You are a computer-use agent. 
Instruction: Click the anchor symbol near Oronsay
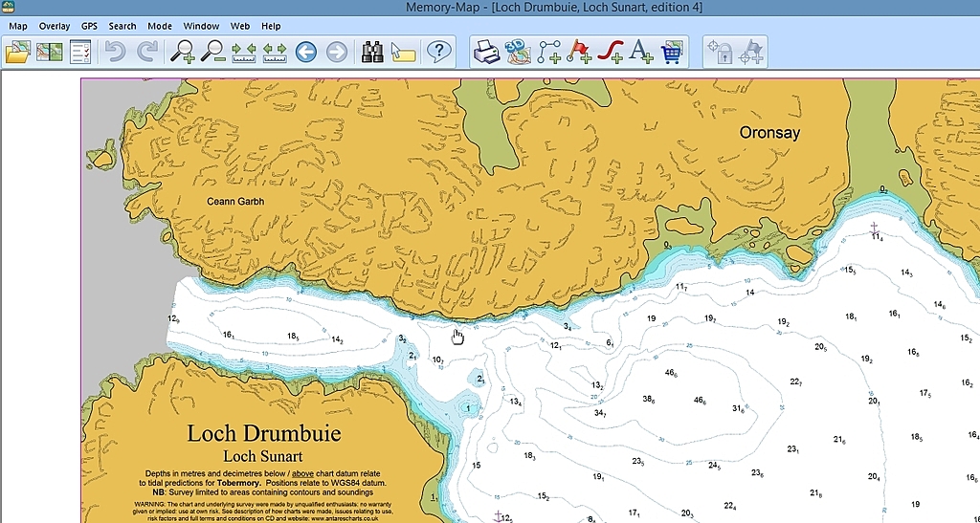(875, 228)
